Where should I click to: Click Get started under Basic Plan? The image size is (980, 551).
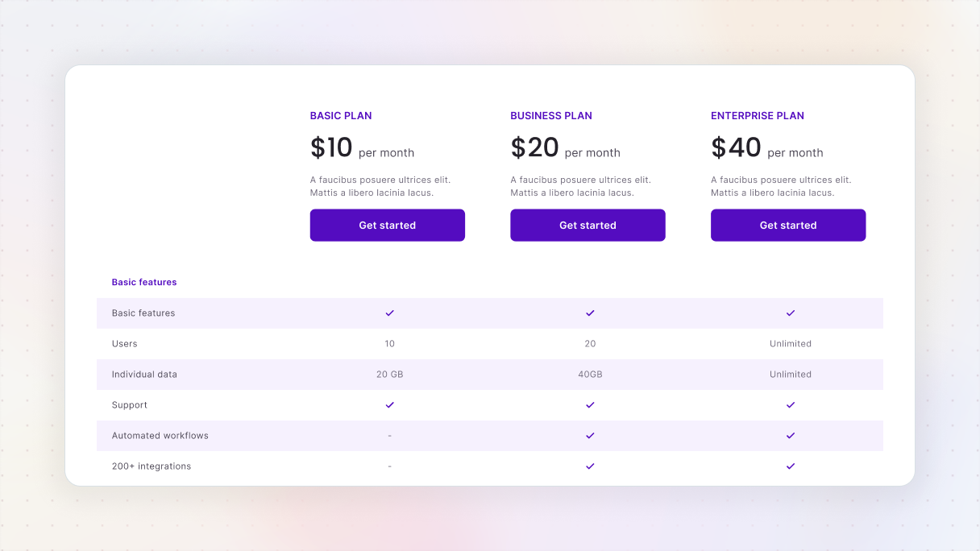387,225
